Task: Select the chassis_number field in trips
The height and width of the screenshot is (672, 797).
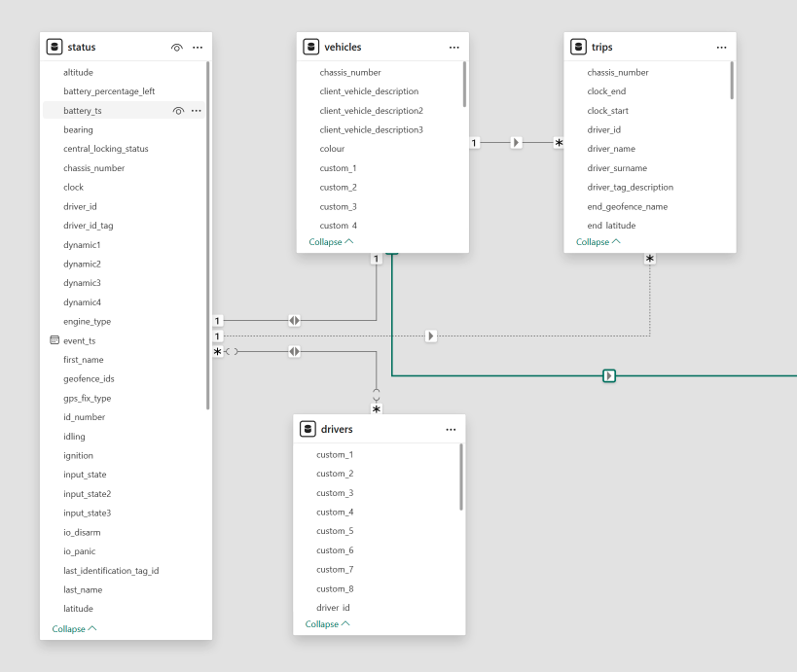Action: click(x=617, y=72)
